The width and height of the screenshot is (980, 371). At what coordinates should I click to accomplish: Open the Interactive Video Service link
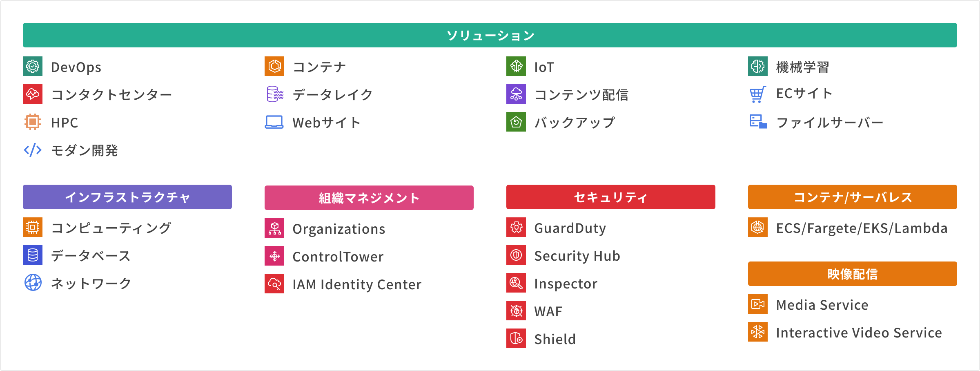(859, 333)
